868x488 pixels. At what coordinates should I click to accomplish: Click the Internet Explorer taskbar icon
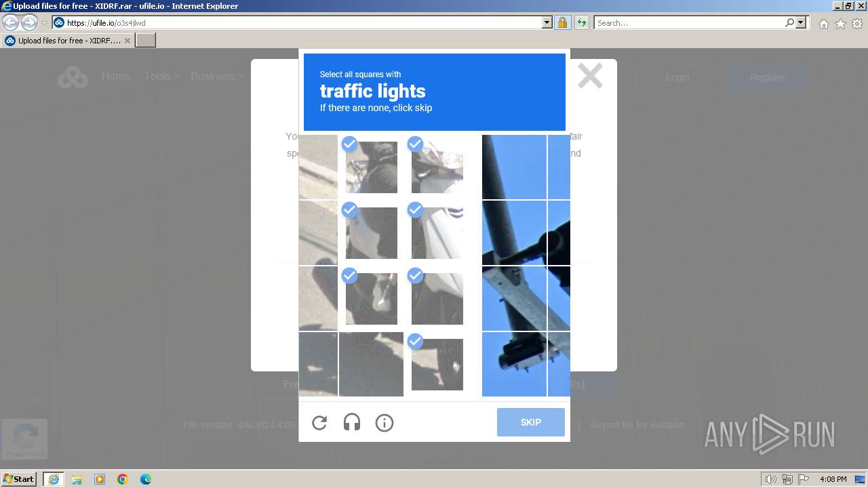(x=53, y=479)
